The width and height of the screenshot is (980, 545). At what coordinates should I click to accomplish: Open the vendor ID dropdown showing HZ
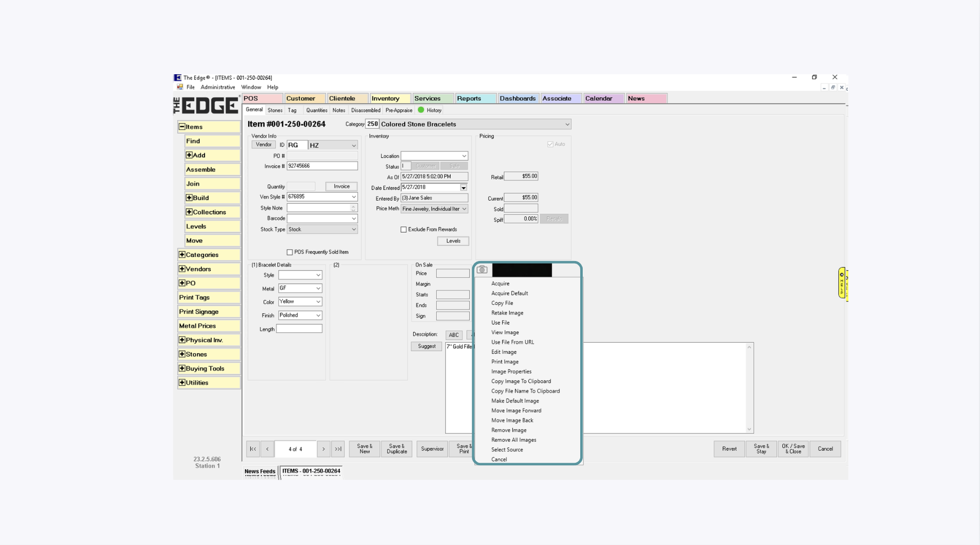(353, 145)
